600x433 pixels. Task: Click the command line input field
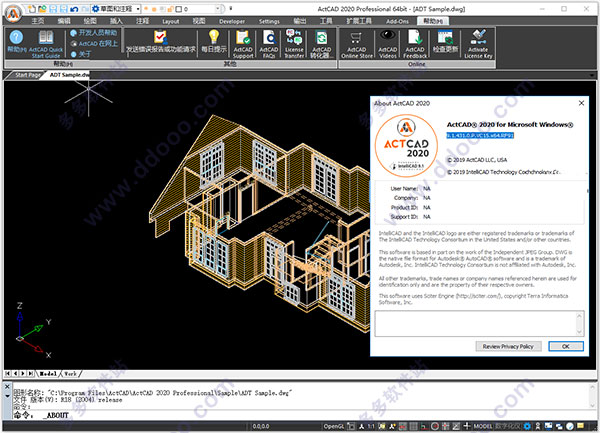coord(306,415)
